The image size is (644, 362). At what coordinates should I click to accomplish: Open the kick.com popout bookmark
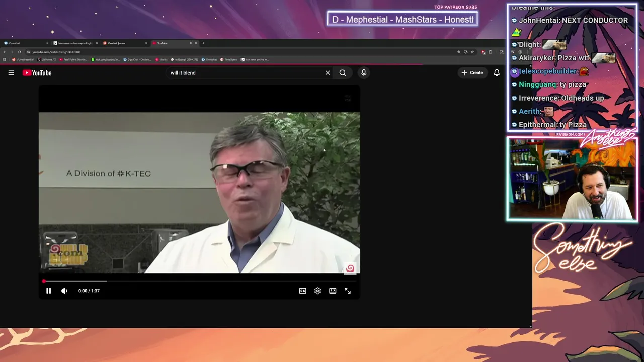pos(106,60)
